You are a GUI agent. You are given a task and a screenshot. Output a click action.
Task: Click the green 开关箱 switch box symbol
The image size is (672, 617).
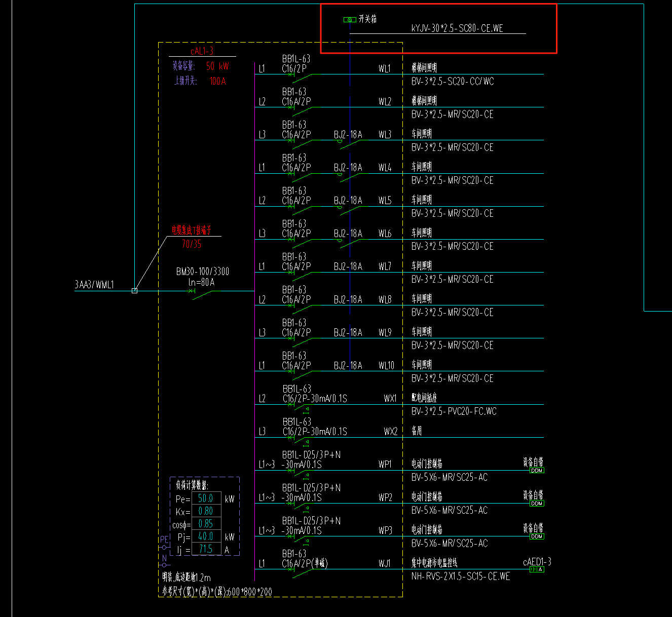(350, 20)
